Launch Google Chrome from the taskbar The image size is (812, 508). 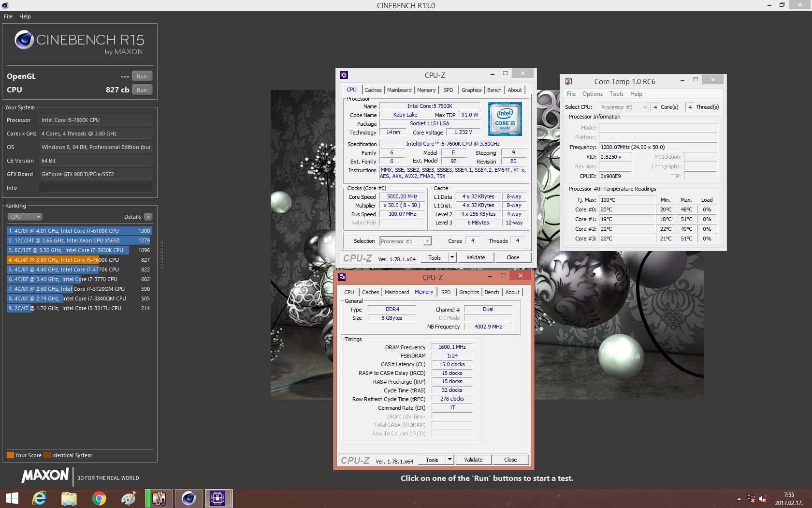(x=99, y=498)
